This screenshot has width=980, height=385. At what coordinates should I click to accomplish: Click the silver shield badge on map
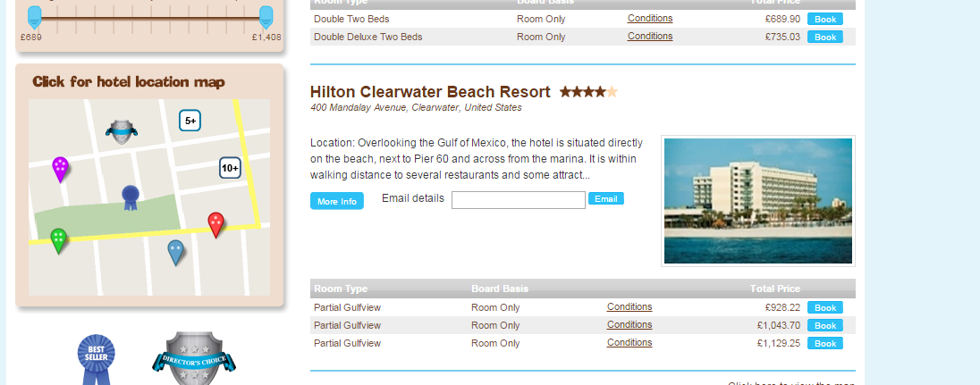(121, 131)
